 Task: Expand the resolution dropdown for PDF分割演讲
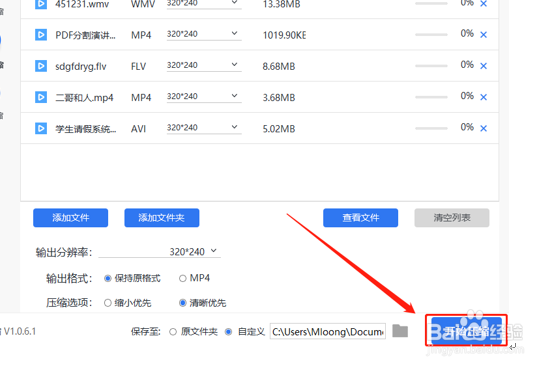point(204,34)
